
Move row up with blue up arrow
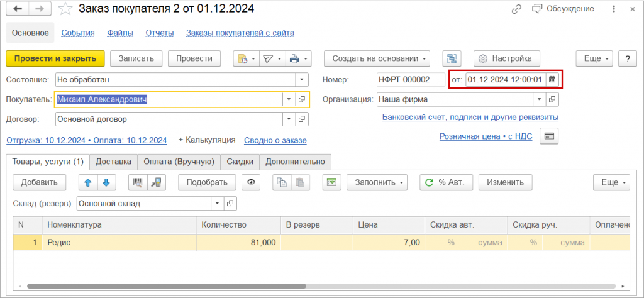tap(88, 182)
